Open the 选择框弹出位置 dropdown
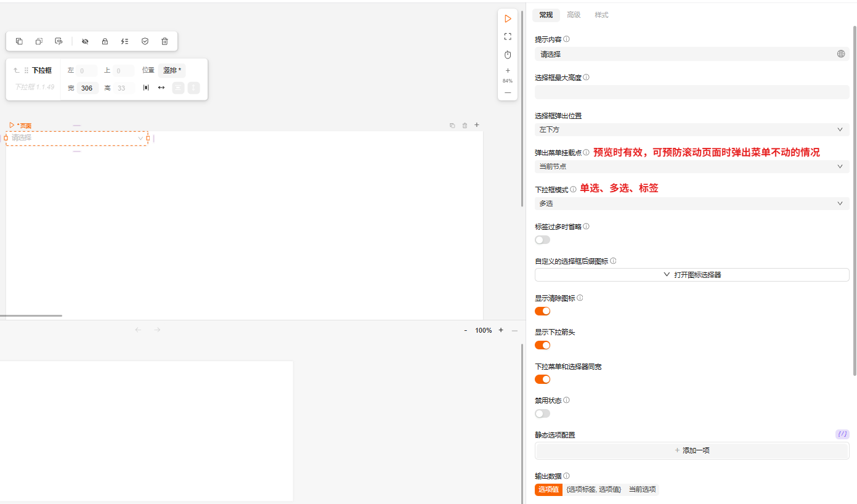This screenshot has height=504, width=857. coord(691,130)
